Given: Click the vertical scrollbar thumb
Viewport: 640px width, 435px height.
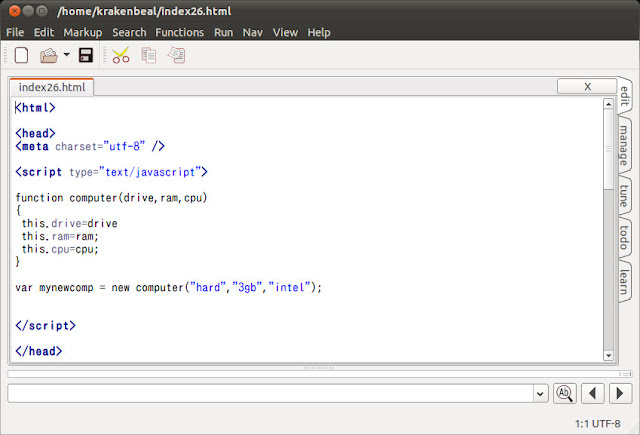Looking at the screenshot, I should click(x=609, y=149).
